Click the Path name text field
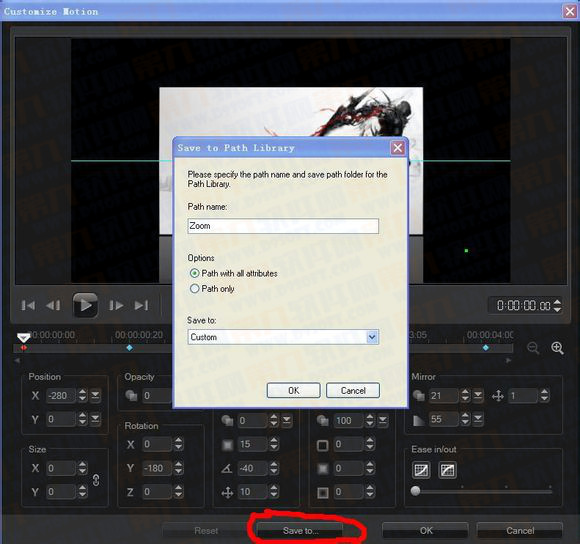Image resolution: width=580 pixels, height=544 pixels. [283, 226]
